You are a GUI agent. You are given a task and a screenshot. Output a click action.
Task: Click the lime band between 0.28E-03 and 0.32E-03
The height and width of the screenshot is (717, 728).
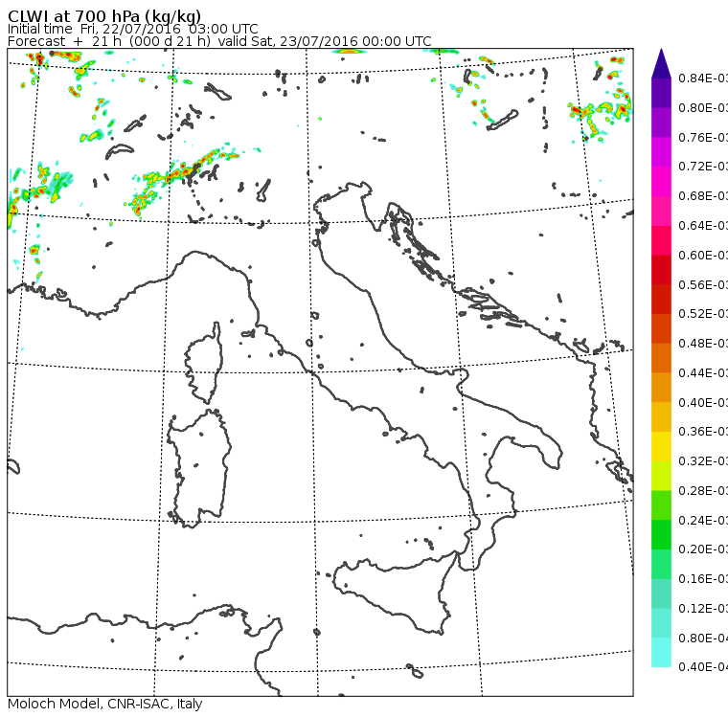coord(661,476)
